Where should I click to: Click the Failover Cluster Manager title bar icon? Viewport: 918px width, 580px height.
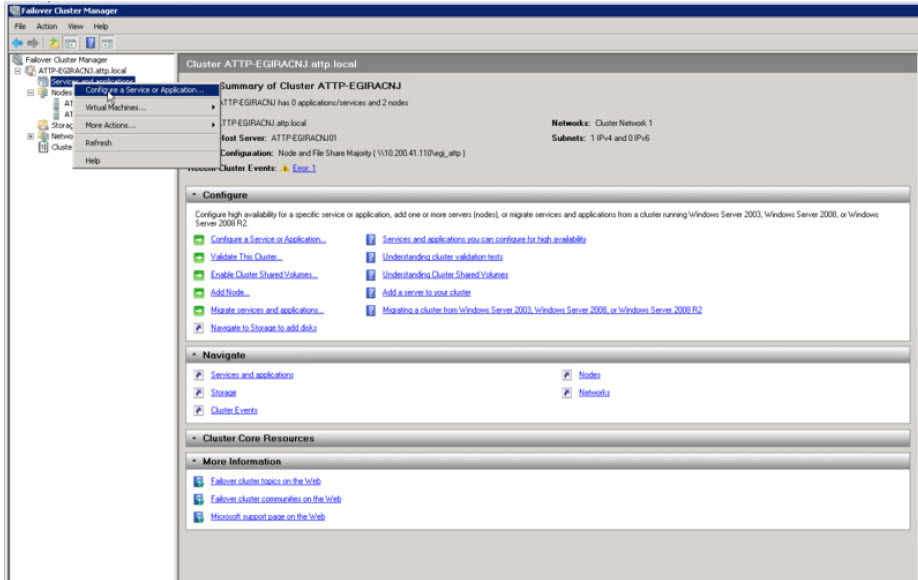tap(14, 10)
